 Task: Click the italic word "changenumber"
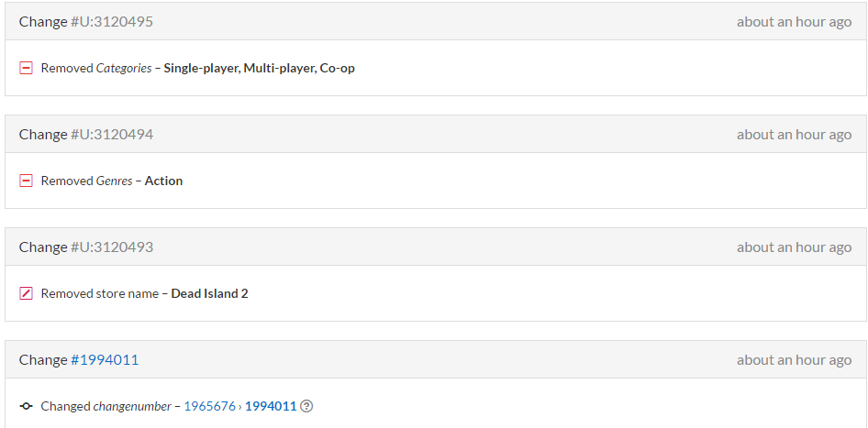click(131, 406)
